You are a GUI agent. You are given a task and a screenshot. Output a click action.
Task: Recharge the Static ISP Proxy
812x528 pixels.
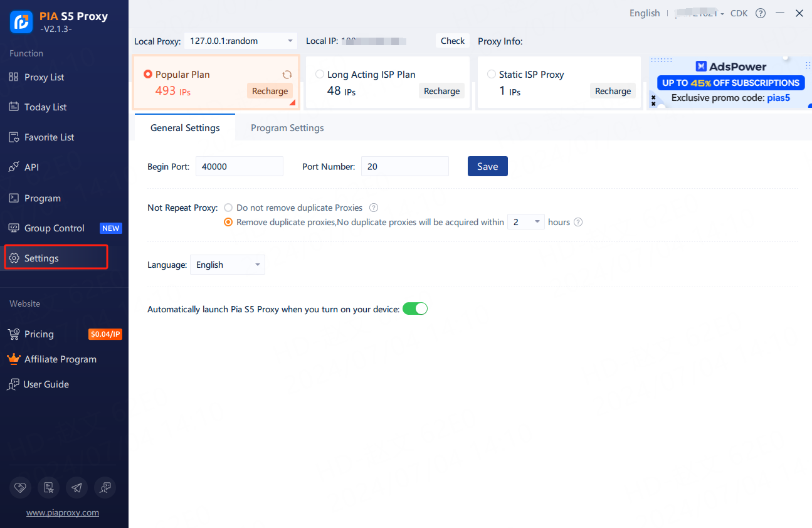pos(613,91)
